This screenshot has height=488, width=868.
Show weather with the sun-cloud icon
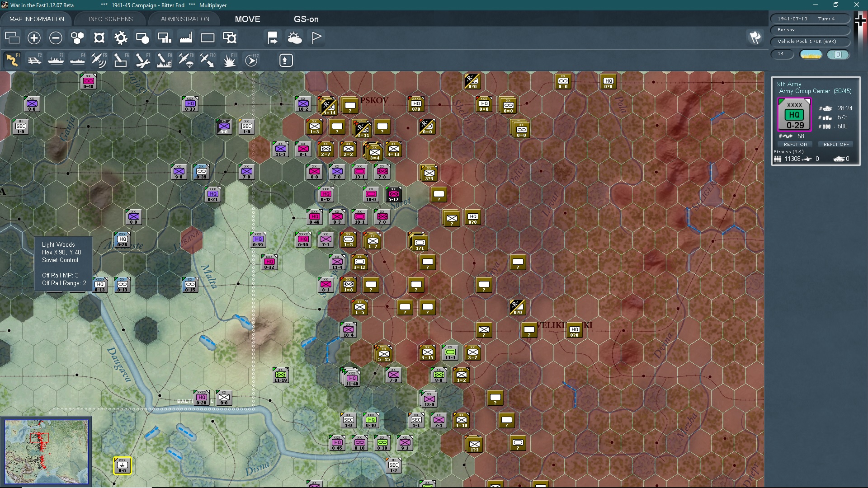(295, 38)
